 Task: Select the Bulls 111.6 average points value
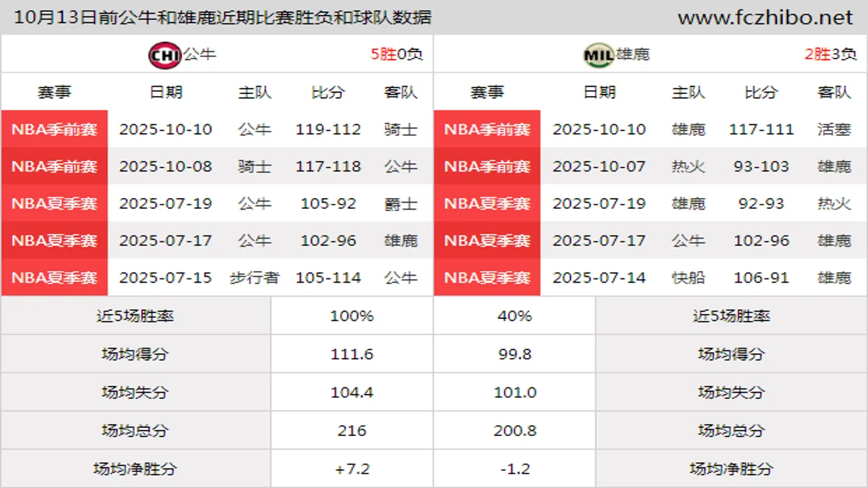[x=352, y=354]
